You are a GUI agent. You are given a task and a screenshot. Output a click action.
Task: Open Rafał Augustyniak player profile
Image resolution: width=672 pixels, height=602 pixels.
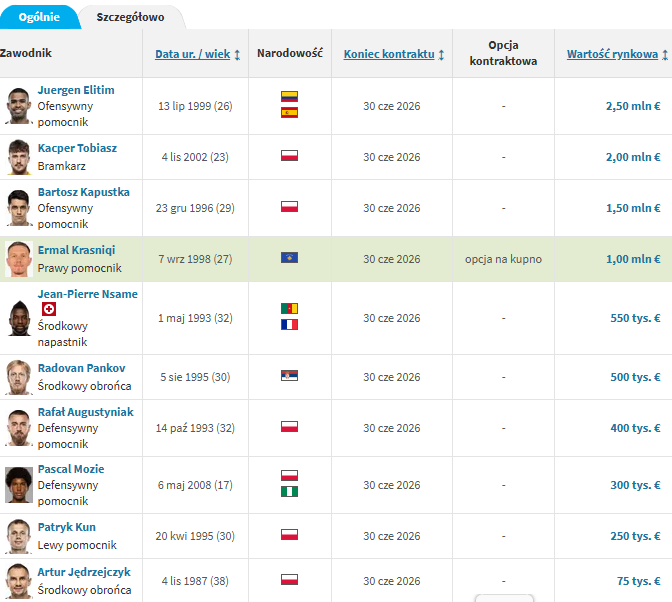tap(86, 412)
